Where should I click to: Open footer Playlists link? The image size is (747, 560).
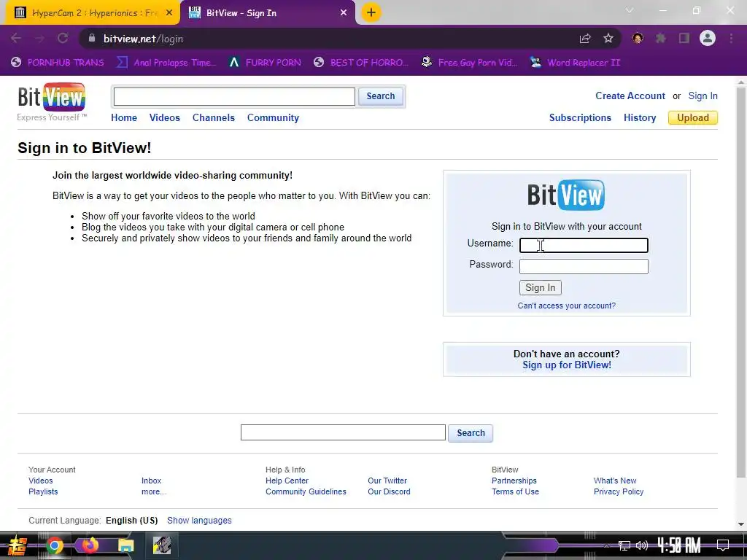click(x=43, y=491)
